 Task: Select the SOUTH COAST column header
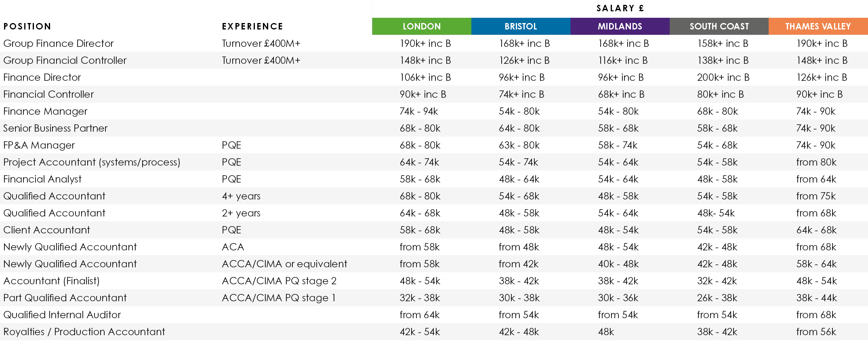[719, 27]
